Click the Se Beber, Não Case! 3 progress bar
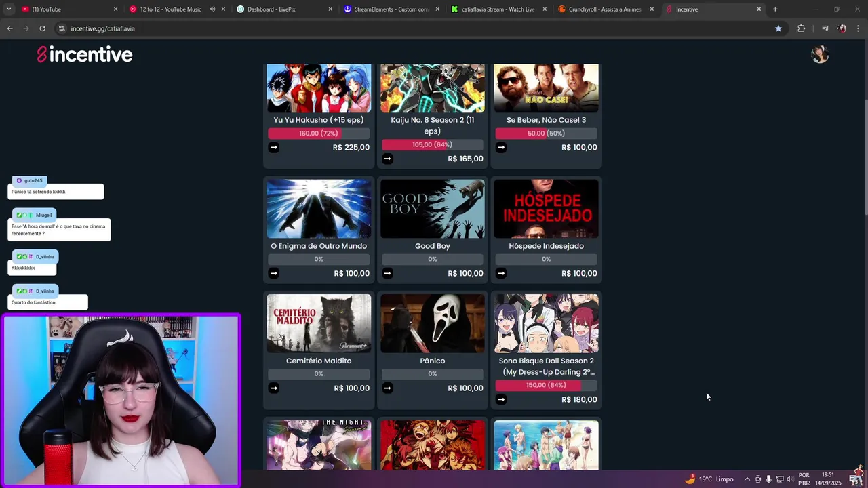 [546, 134]
